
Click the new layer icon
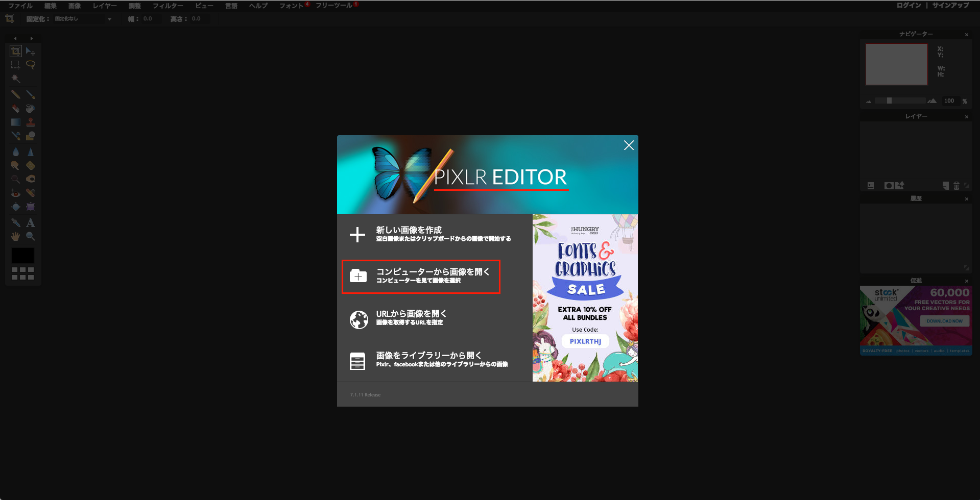pyautogui.click(x=946, y=186)
